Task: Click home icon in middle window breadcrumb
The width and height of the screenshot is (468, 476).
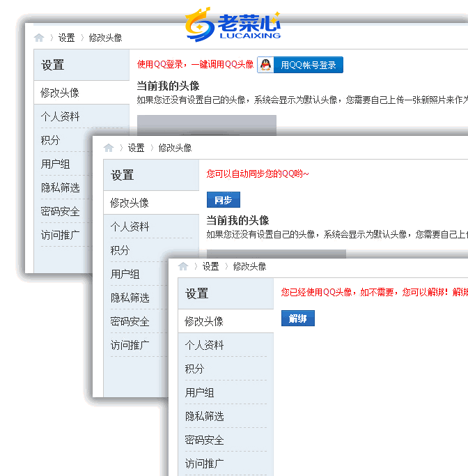Action: coord(109,148)
